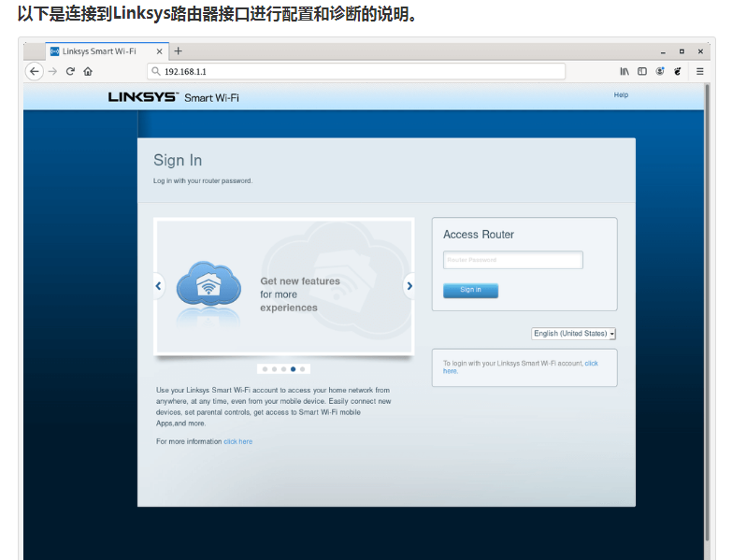Click the Sign In heading

coord(178,160)
